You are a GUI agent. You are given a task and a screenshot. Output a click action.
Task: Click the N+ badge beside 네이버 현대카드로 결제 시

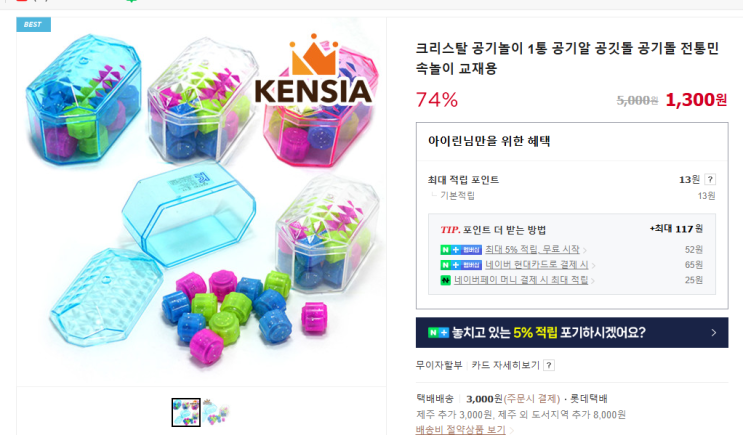pos(461,265)
